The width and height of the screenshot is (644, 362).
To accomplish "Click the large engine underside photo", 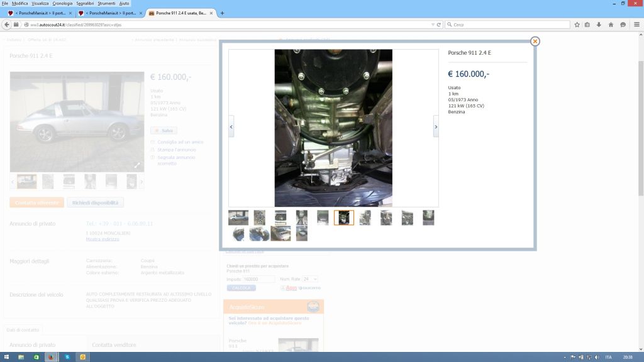I will pos(333,128).
